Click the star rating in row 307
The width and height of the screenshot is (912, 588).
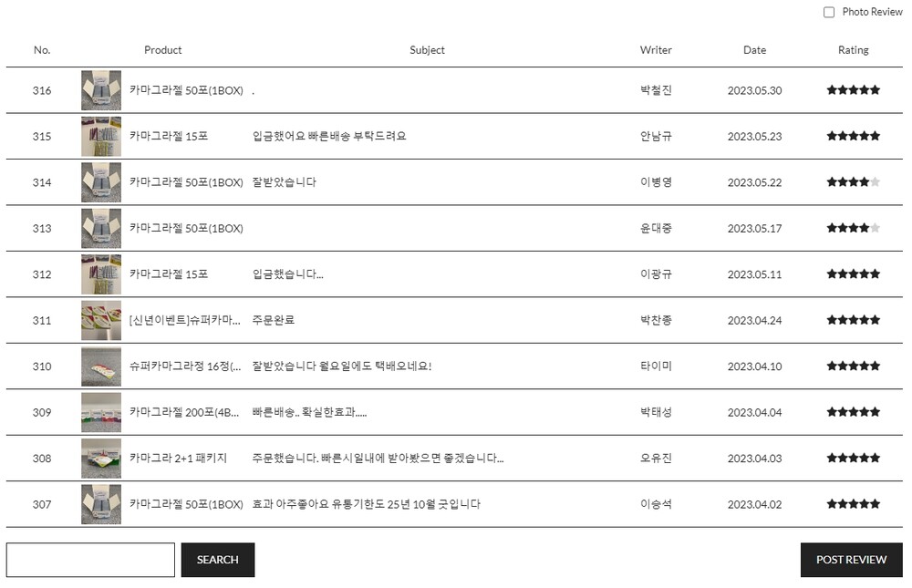pyautogui.click(x=854, y=504)
